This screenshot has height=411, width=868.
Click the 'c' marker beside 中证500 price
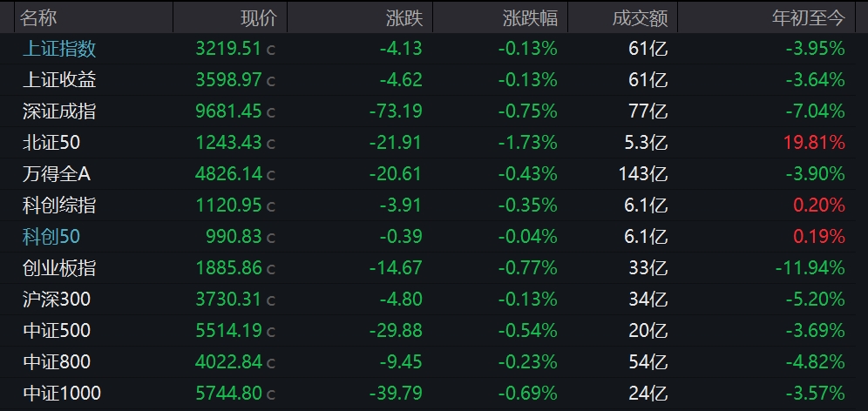271,332
